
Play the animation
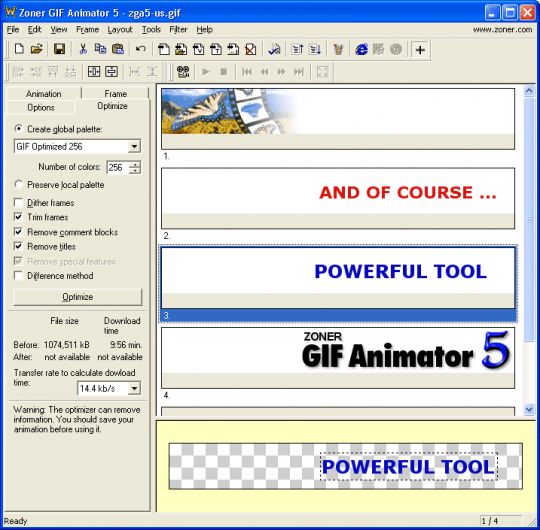(x=206, y=72)
